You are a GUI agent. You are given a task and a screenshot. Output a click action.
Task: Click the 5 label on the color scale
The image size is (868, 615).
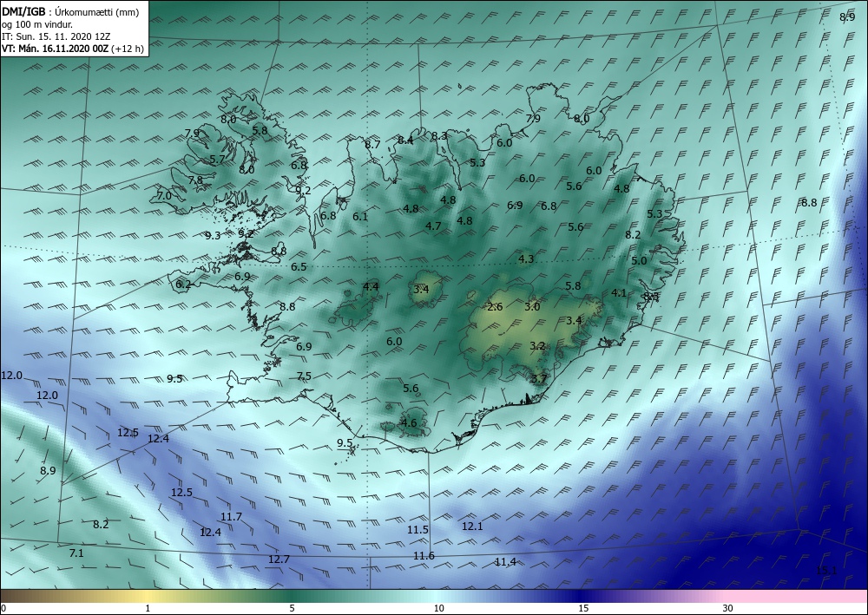293,609
